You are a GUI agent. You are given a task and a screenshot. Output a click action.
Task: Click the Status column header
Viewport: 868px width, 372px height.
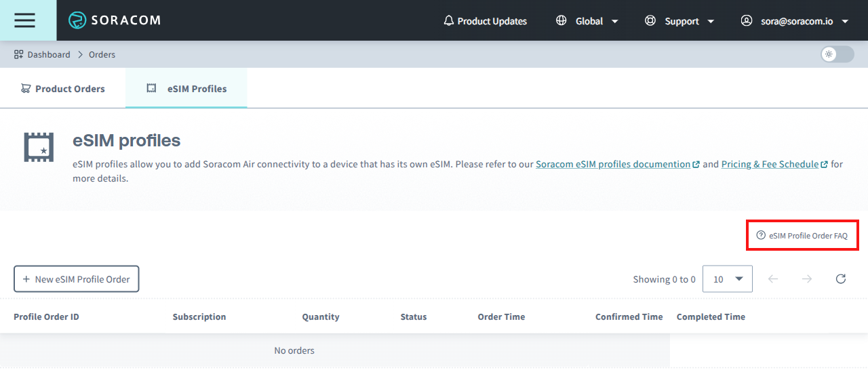pyautogui.click(x=414, y=316)
